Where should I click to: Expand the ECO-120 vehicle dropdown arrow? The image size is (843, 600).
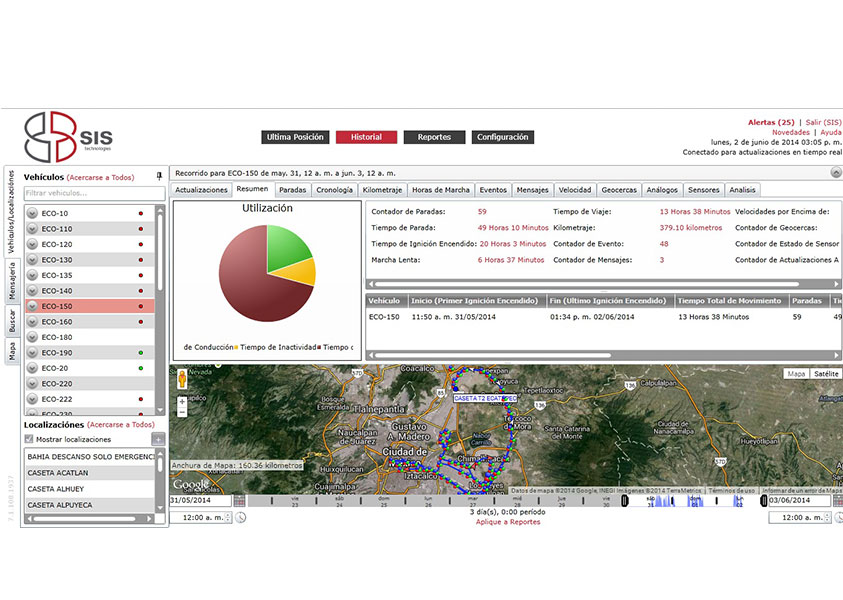(32, 244)
